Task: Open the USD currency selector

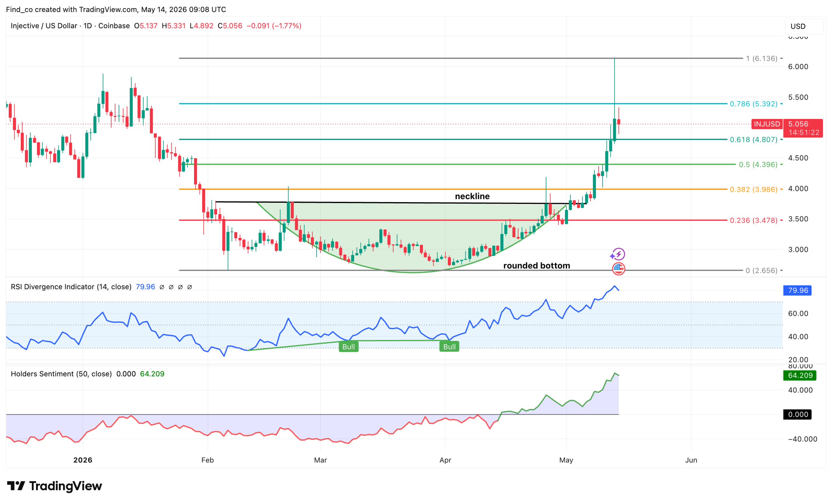Action: (805, 26)
